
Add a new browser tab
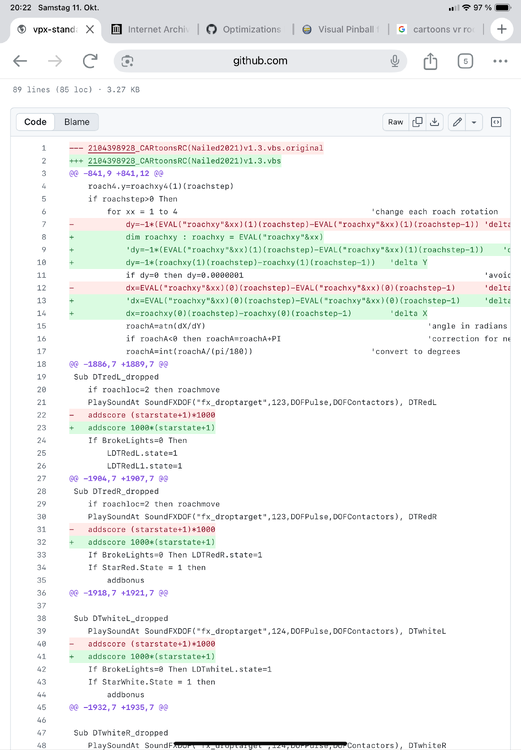[x=501, y=30]
